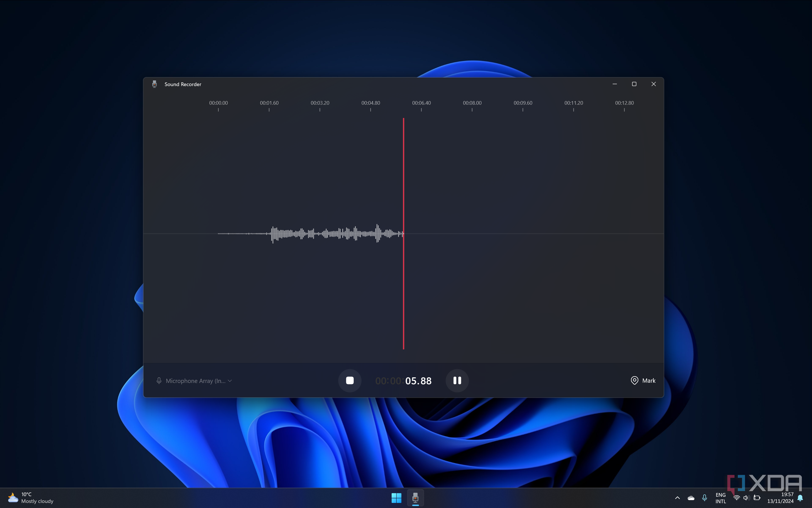The image size is (812, 508).
Task: Click the microphone in-use tray icon
Action: pyautogui.click(x=705, y=498)
